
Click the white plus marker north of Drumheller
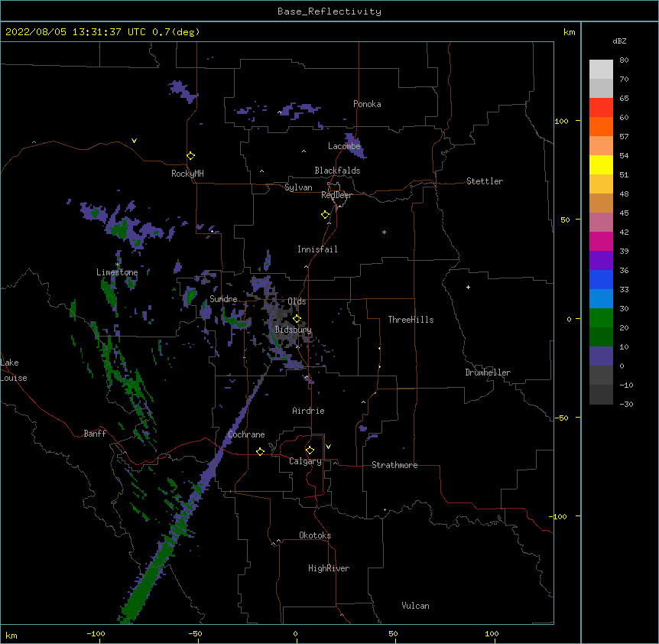468,287
